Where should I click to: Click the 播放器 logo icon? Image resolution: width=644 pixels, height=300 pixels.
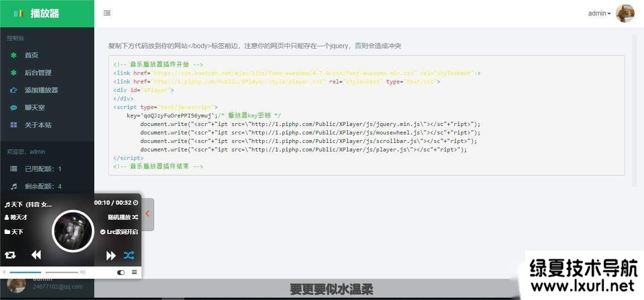[18, 14]
